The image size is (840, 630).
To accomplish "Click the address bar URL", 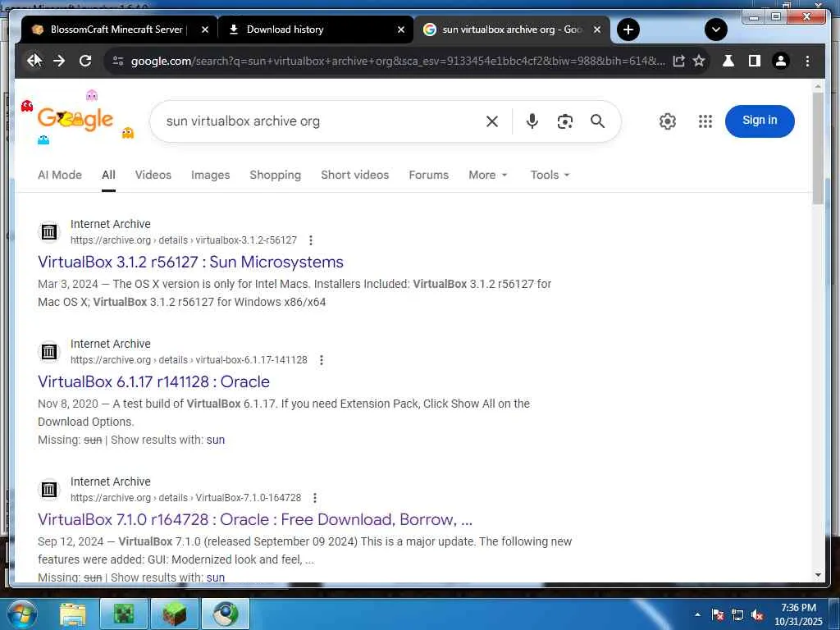I will coord(398,61).
